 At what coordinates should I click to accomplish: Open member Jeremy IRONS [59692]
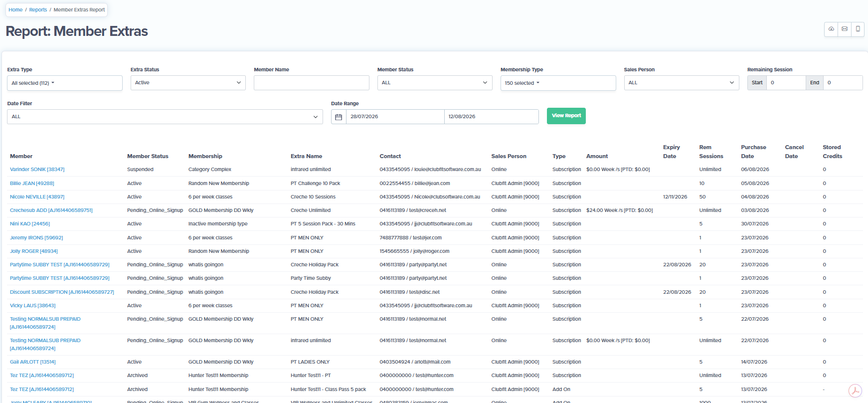[x=36, y=238]
